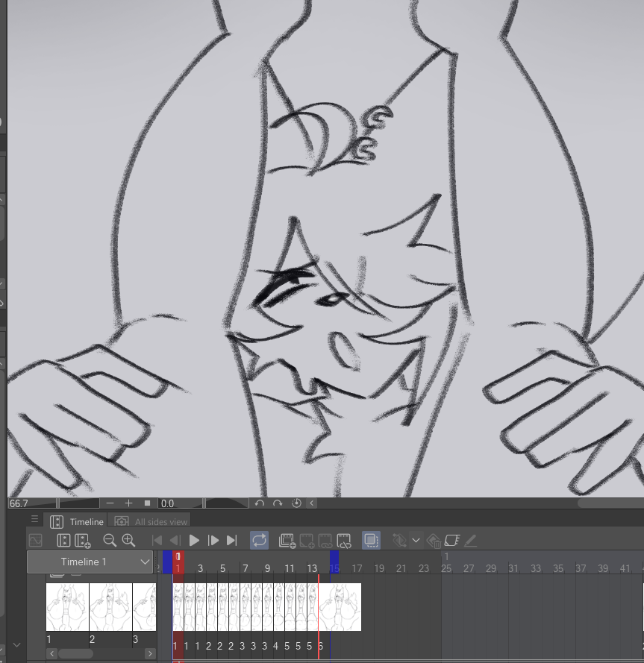Click the red current frame marker at frame 1
This screenshot has width=644, height=663.
click(x=178, y=562)
